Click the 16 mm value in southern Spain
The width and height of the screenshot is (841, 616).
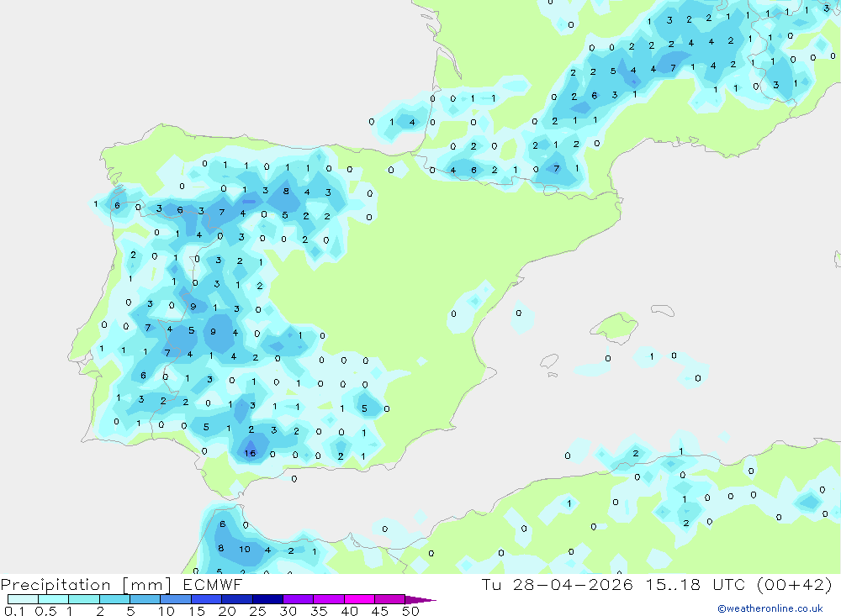point(250,454)
